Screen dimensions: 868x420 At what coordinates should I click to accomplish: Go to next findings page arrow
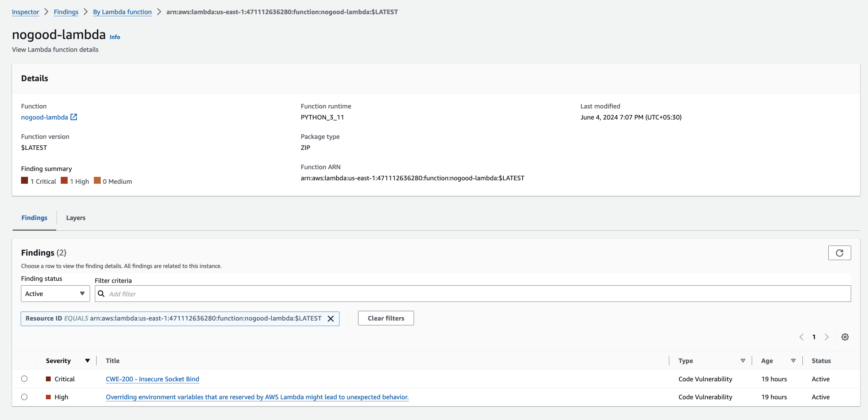(826, 337)
